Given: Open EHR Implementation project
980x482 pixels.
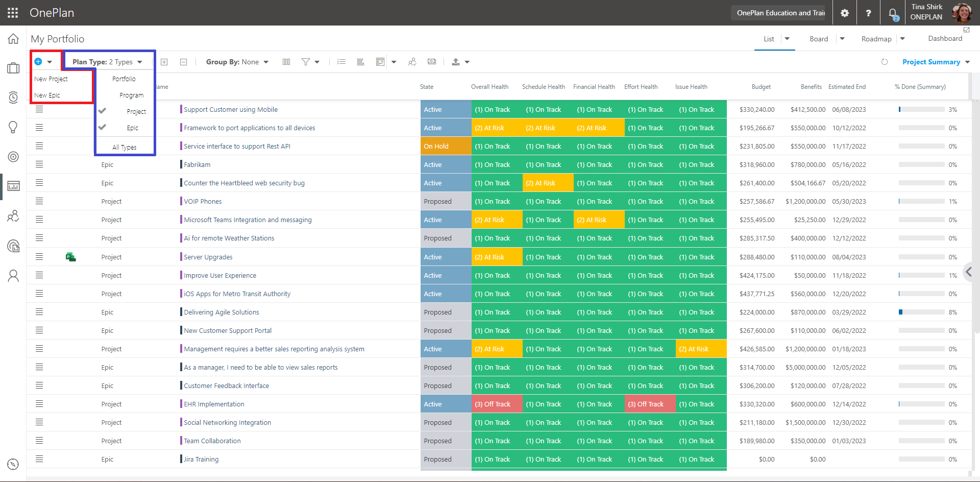Looking at the screenshot, I should [x=214, y=404].
